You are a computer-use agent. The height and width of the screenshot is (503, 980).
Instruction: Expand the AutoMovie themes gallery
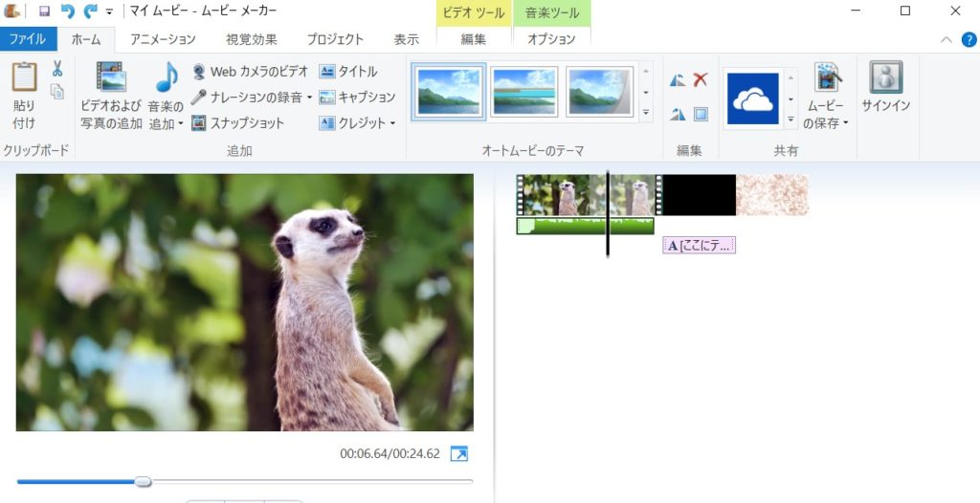click(646, 113)
